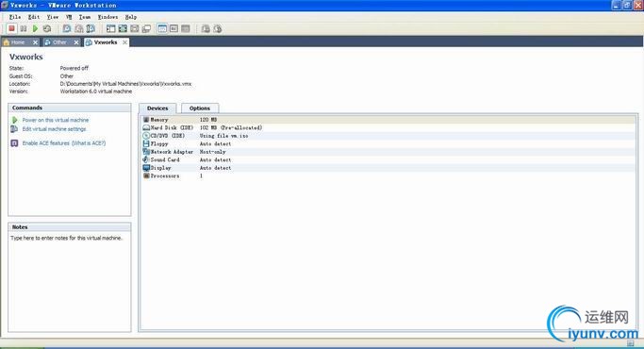
Task: Select the Devices tab
Action: pos(157,108)
